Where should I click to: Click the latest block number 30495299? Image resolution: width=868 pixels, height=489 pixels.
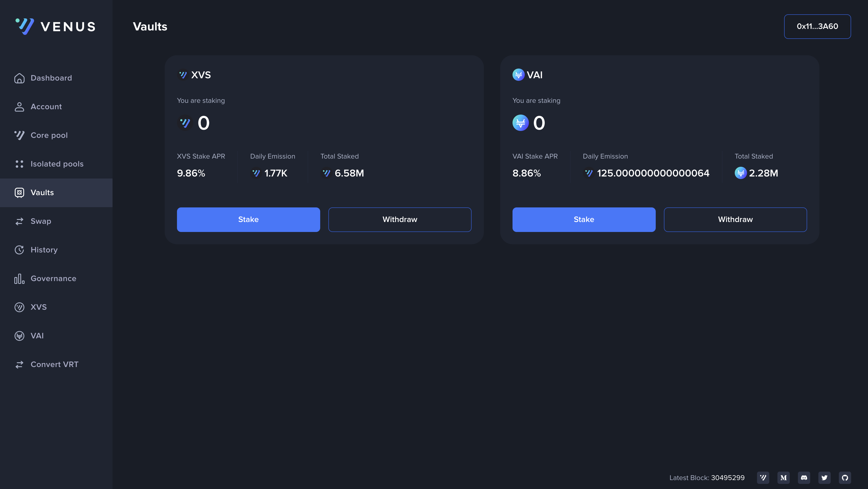(728, 477)
